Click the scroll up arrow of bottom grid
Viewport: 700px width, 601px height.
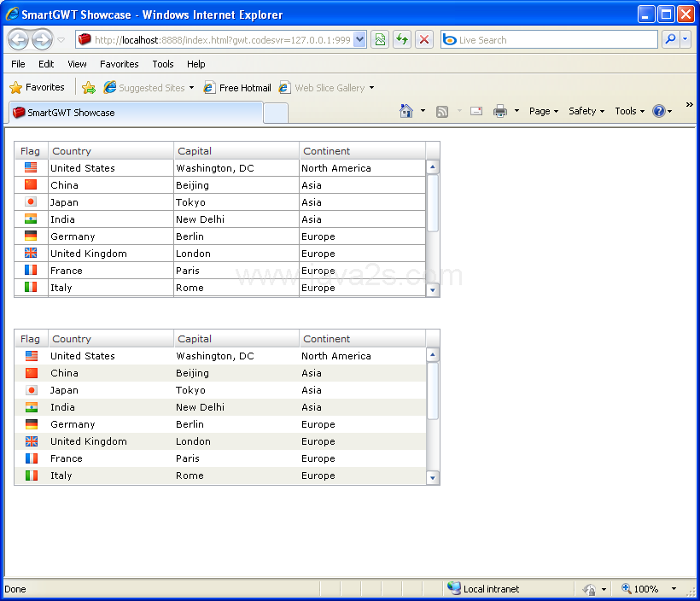click(x=432, y=355)
